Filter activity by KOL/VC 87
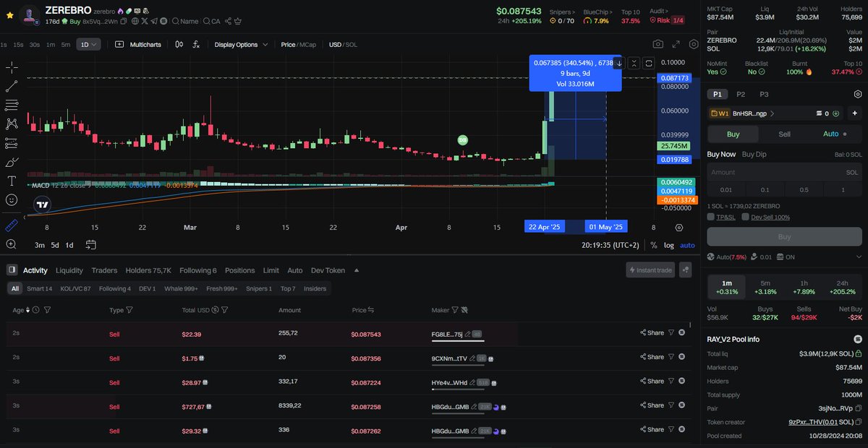 coord(75,288)
